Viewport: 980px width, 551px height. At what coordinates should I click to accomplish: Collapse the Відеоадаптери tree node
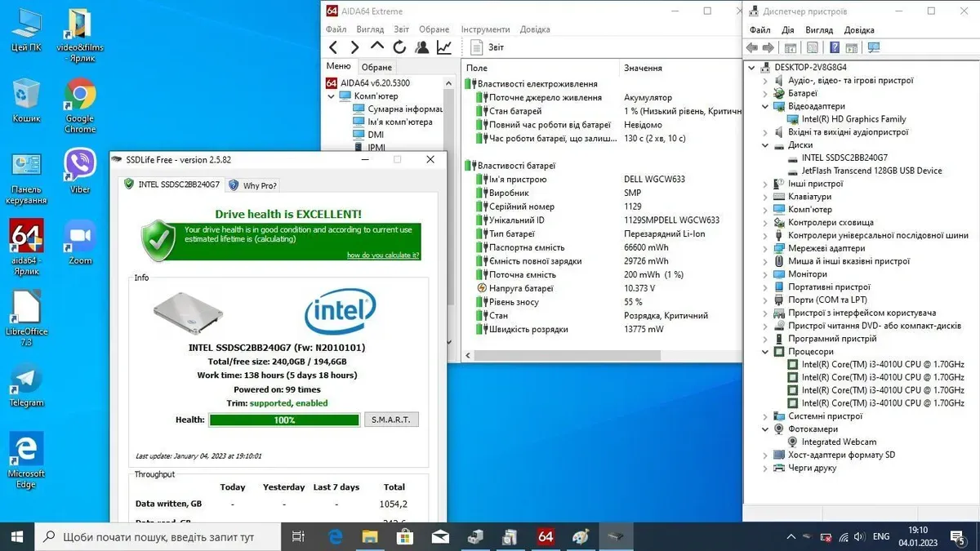click(765, 106)
